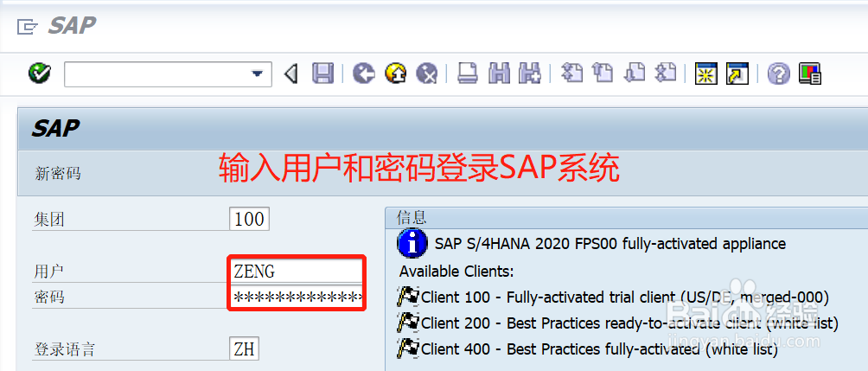Click the flag icon beside Client 400
This screenshot has height=371, width=868.
[x=409, y=349]
